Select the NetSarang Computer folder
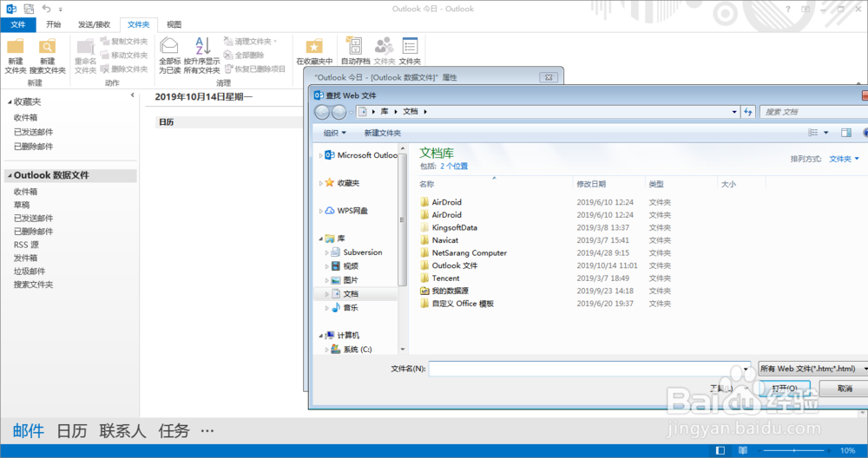 coord(469,252)
